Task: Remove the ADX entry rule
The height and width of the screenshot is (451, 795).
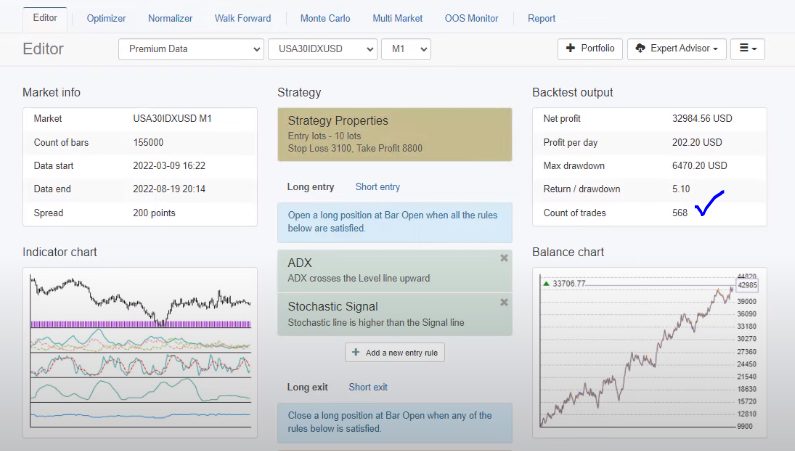Action: pos(503,258)
